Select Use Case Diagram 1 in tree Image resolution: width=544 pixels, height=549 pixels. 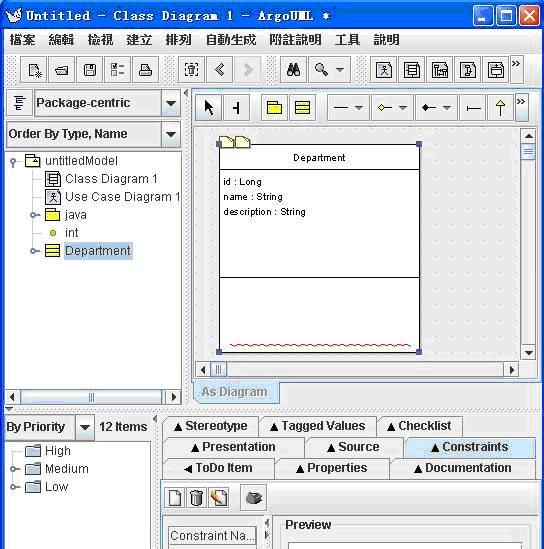coord(123,197)
